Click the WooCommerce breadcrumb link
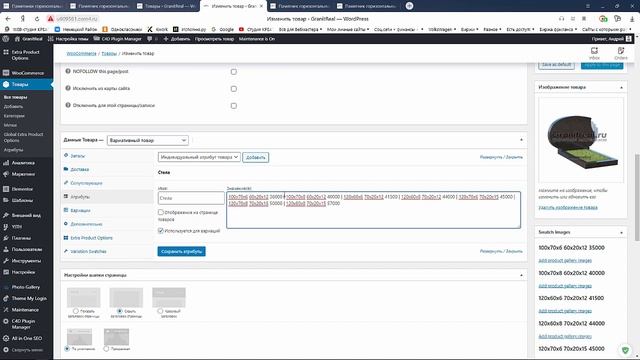The height and width of the screenshot is (360, 640). tap(81, 53)
